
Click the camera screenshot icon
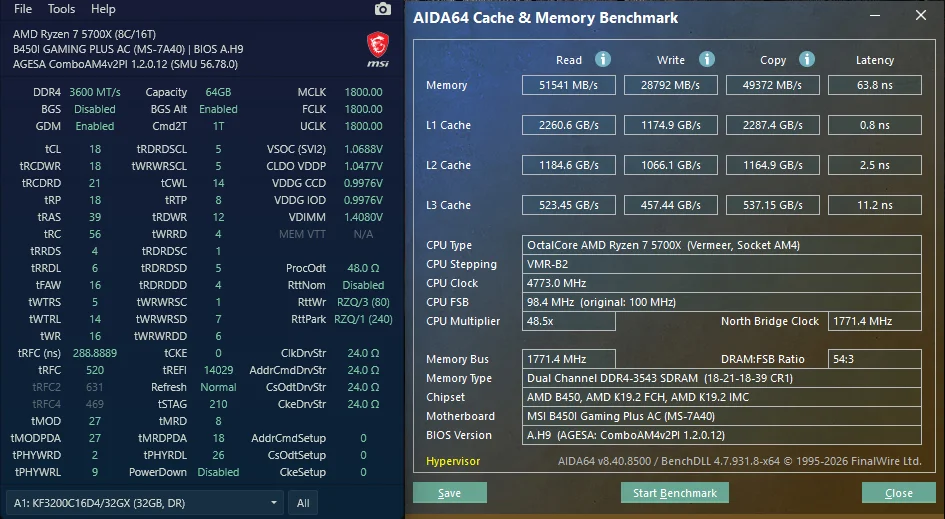tap(383, 9)
